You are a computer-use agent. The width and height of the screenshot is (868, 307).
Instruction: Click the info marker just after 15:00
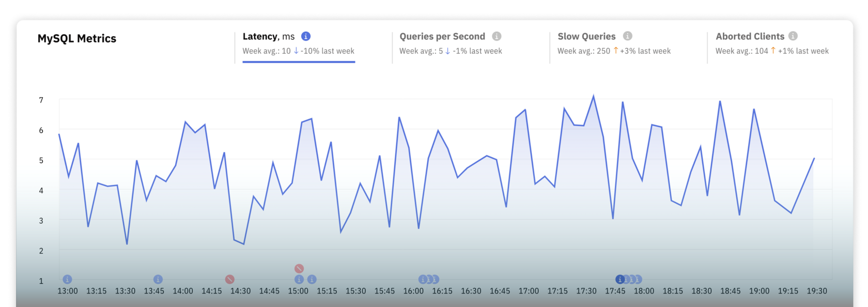coord(312,279)
